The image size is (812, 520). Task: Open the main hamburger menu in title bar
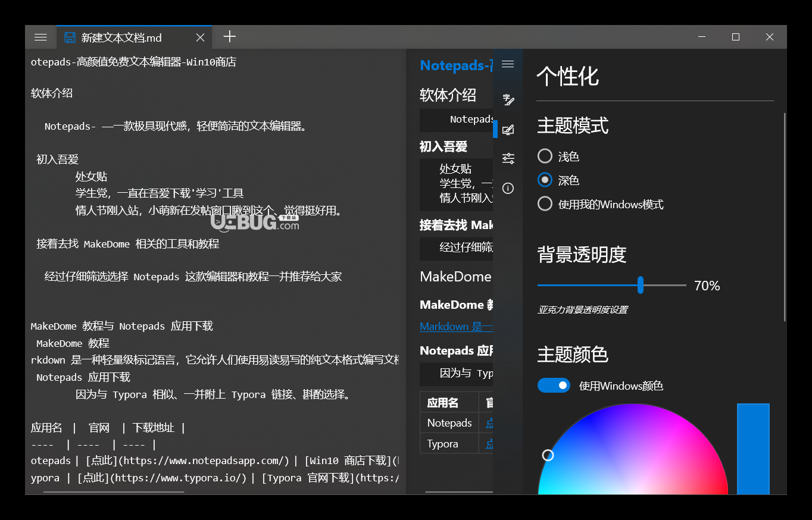coord(40,37)
